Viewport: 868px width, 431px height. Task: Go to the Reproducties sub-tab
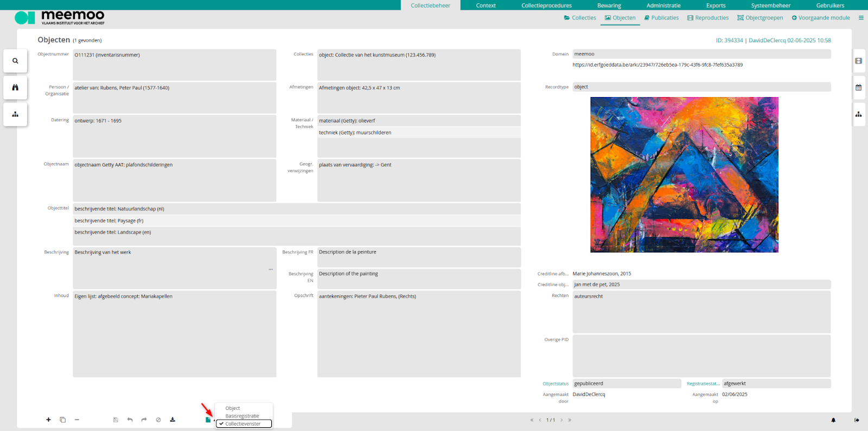[x=708, y=18]
